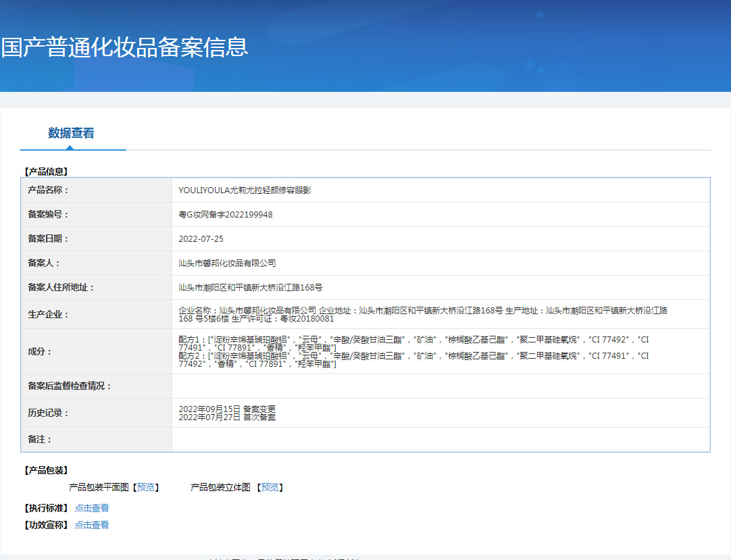Click the 备案人住所地址 row label
Image resolution: width=731 pixels, height=560 pixels.
(61, 287)
